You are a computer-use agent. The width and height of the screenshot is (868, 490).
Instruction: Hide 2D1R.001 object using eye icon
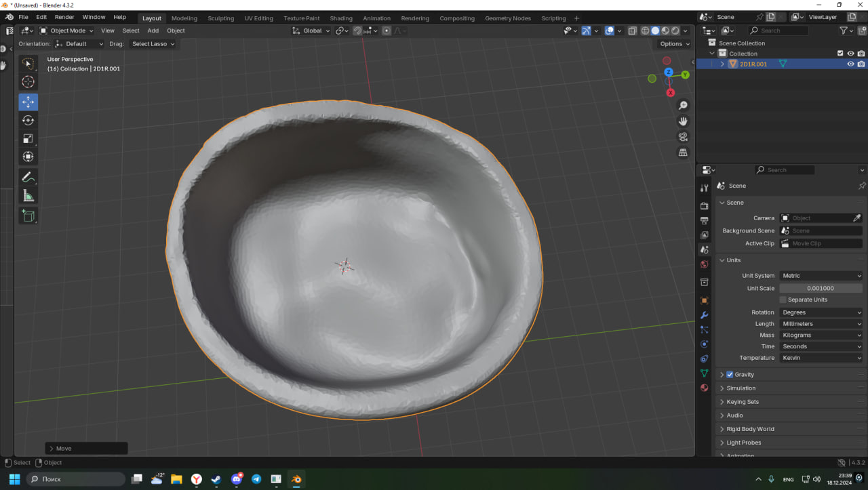tap(850, 64)
